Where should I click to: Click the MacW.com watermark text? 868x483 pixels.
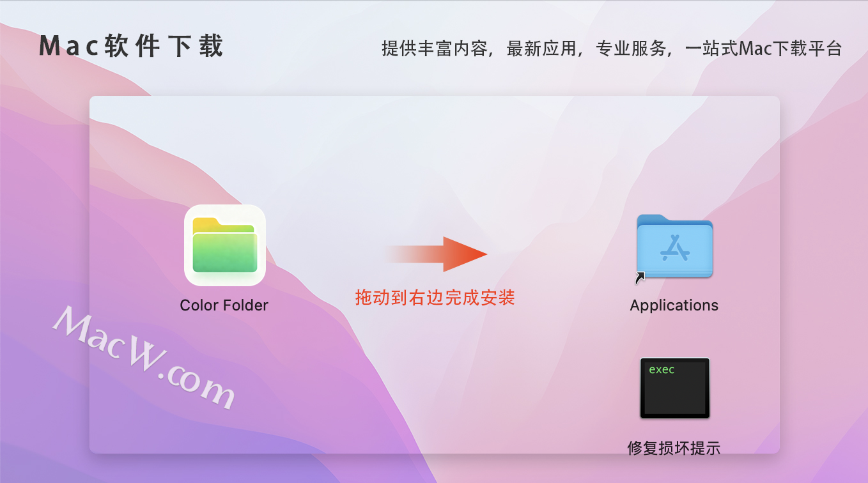[145, 357]
